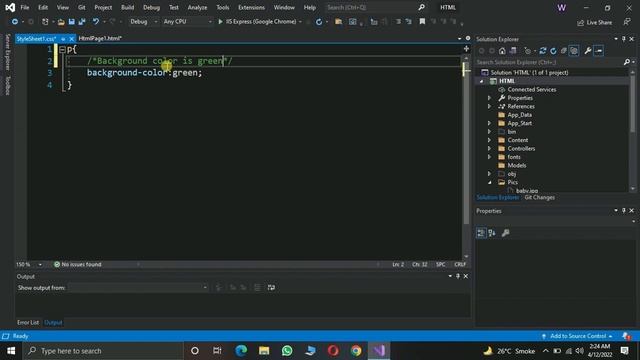This screenshot has width=640, height=360.
Task: Expand the App_Start folder
Action: (489, 123)
